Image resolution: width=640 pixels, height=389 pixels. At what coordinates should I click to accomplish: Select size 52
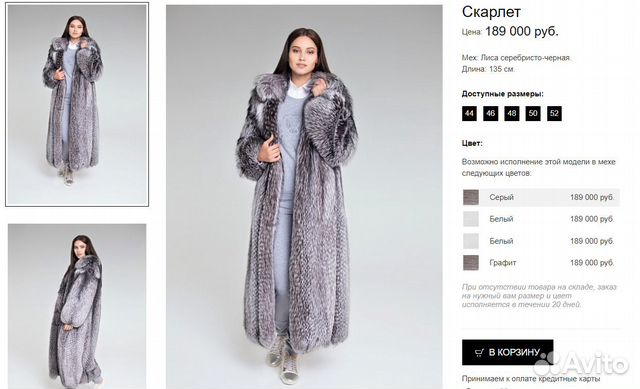[x=554, y=113]
